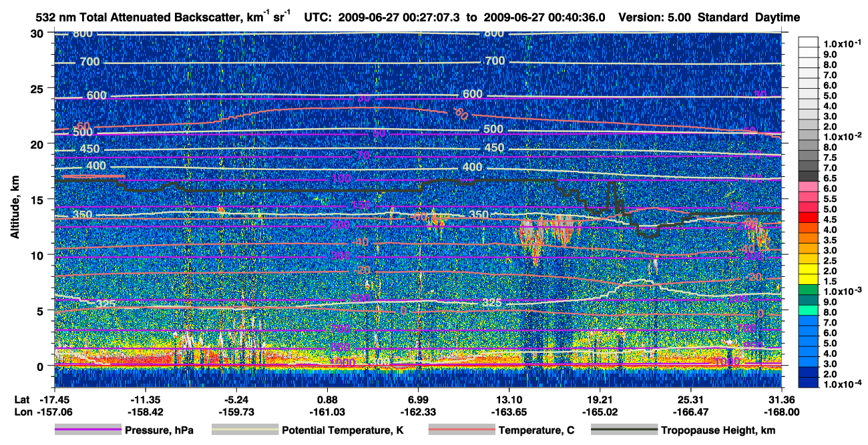Click the 'Temperature, C' legend label
Screen dimensions: 868x445
point(536,430)
